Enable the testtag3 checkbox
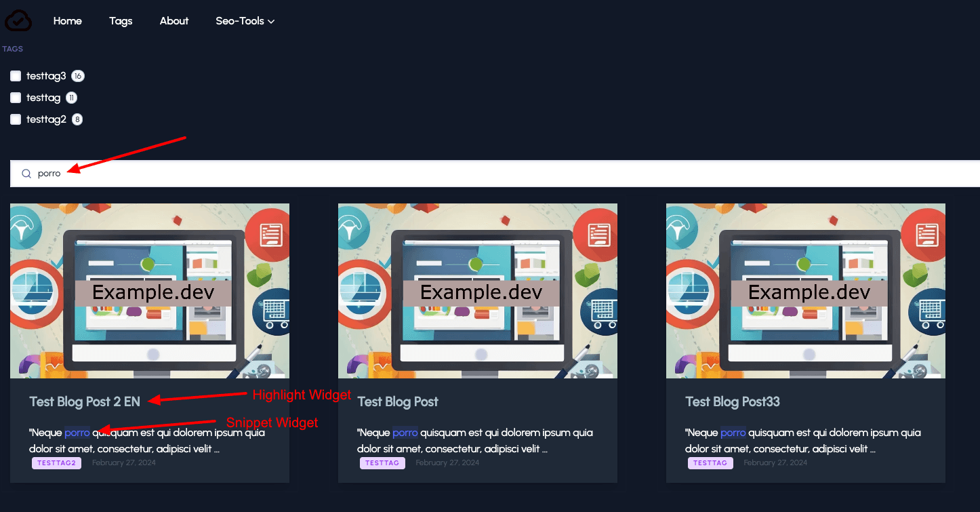This screenshot has width=980, height=512. (16, 76)
